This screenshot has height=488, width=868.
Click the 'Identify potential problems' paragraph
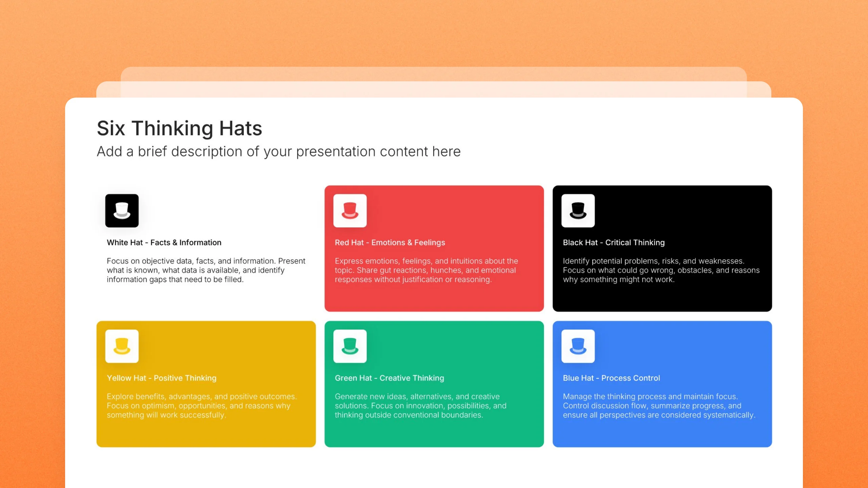661,270
